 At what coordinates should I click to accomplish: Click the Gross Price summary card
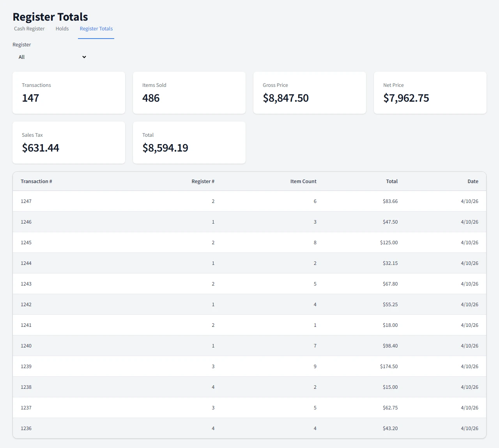click(310, 93)
